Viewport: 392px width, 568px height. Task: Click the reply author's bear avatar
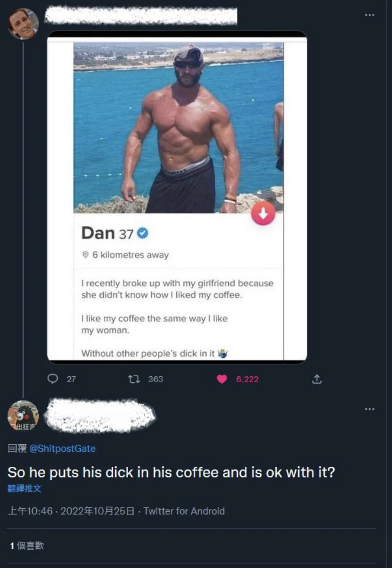(23, 415)
